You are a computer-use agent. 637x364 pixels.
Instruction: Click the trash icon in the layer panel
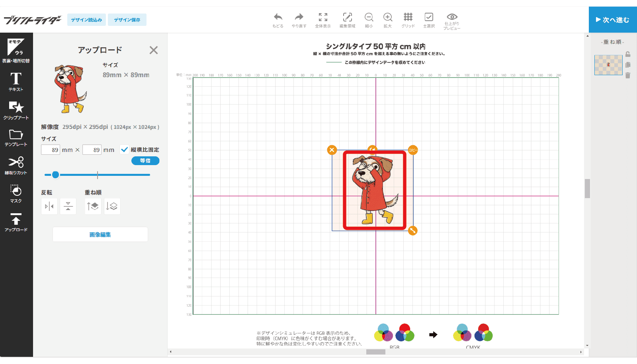tap(628, 75)
